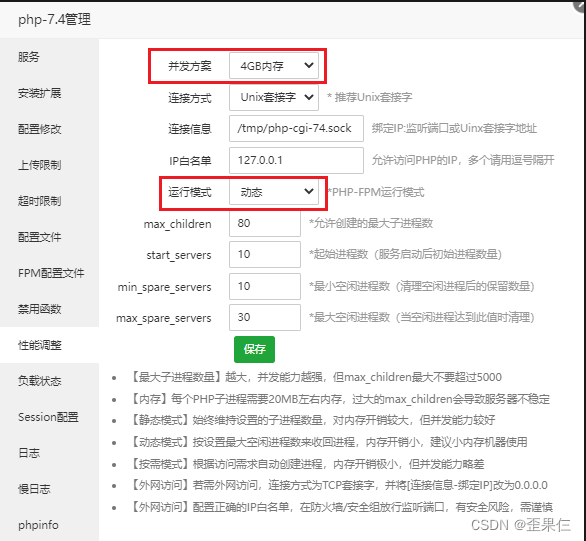Click the 并发方案 label
This screenshot has width=586, height=541.
pyautogui.click(x=190, y=66)
